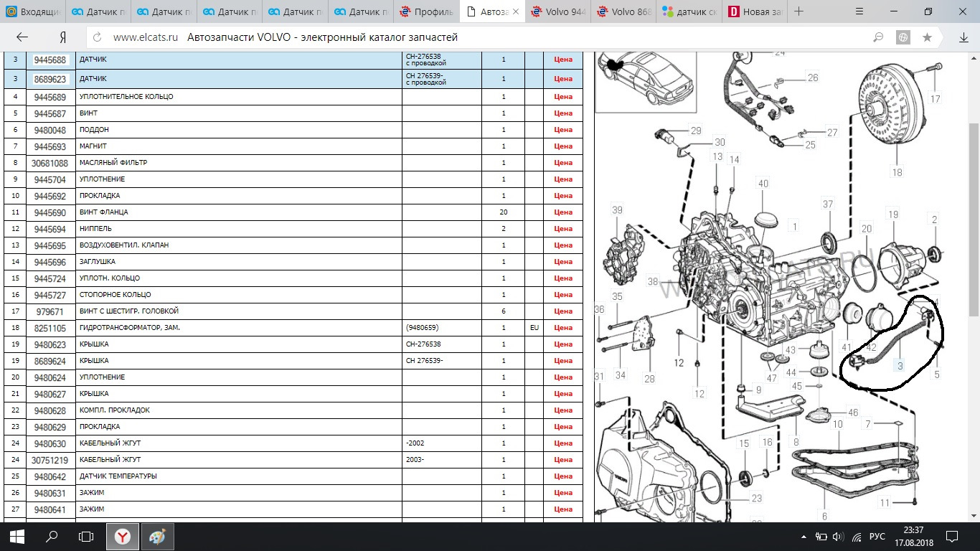Click callout 40 in the diagram

(x=763, y=184)
